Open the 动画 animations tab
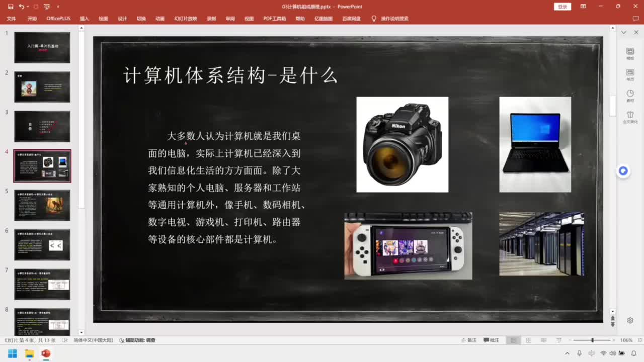The height and width of the screenshot is (362, 644). point(160,19)
